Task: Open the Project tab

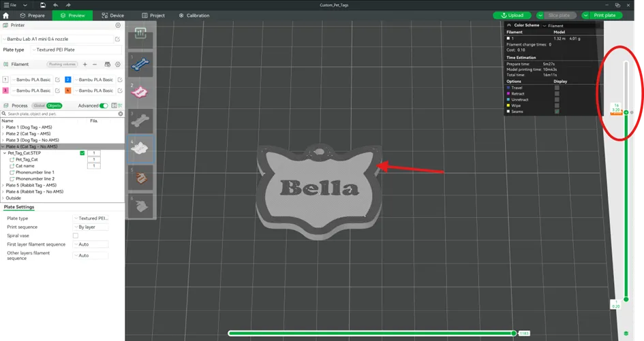Action: click(153, 16)
